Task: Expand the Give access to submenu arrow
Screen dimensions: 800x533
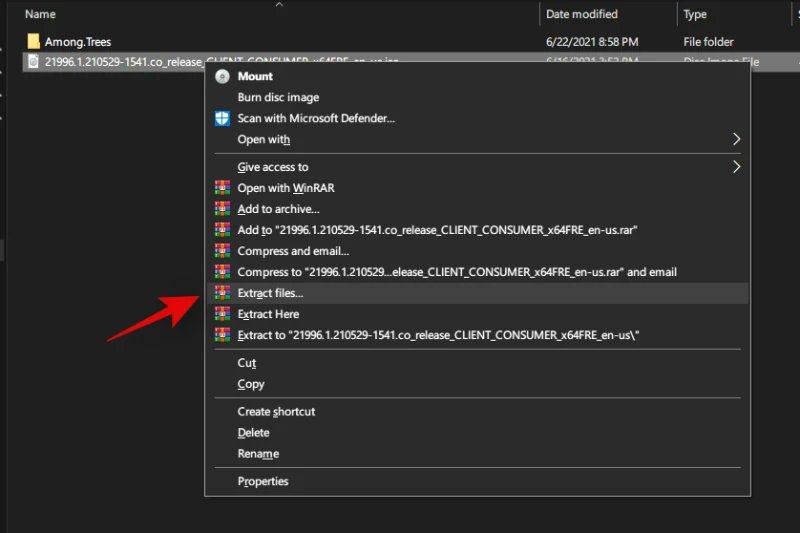Action: coord(736,167)
